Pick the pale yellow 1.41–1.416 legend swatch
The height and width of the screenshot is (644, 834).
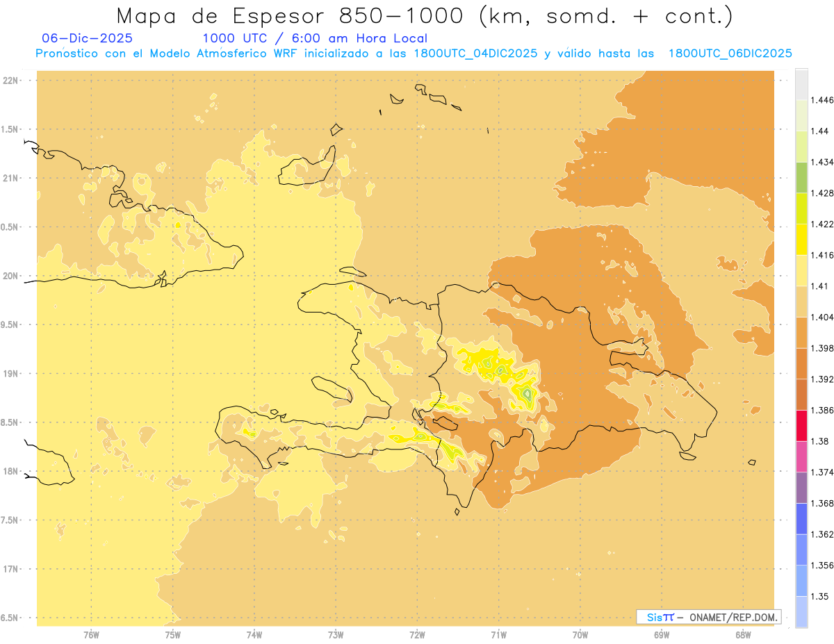[801, 270]
